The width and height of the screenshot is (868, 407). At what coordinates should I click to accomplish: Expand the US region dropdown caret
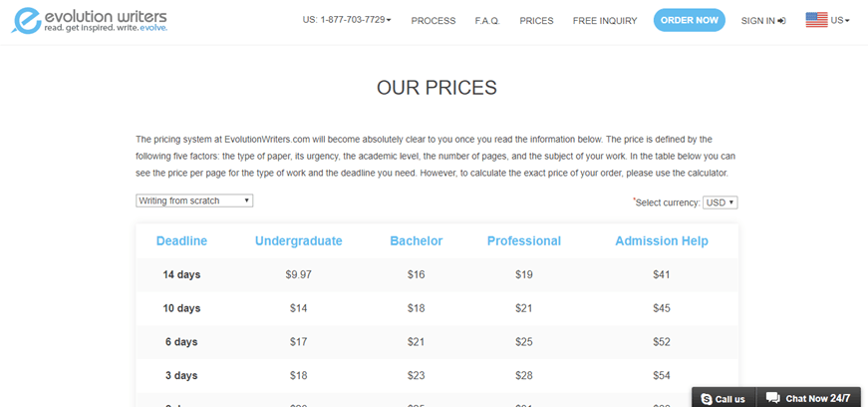tap(847, 21)
